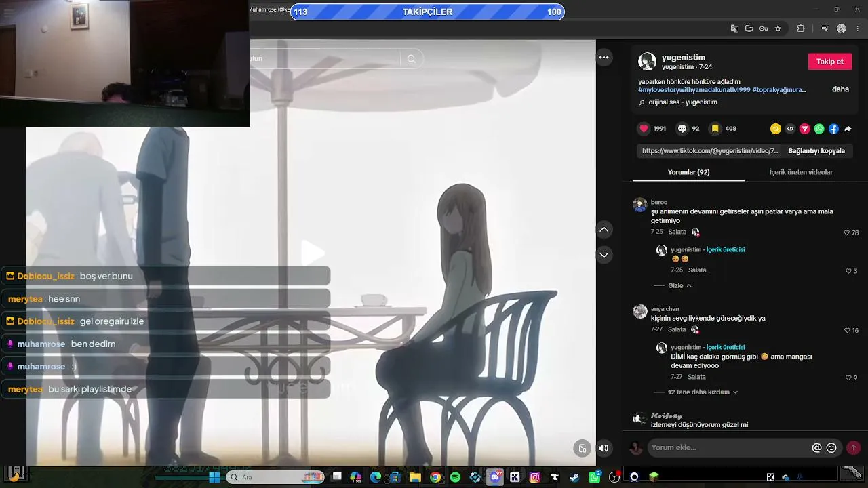Like anya chan's comment
The image size is (868, 488).
tap(847, 330)
